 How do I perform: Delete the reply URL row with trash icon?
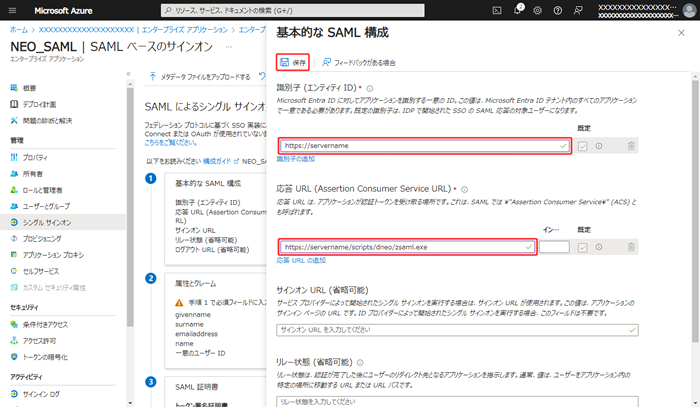point(631,247)
